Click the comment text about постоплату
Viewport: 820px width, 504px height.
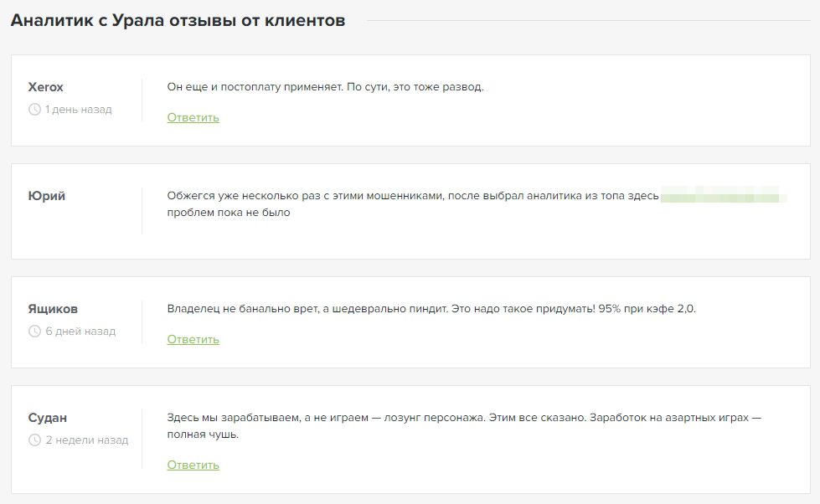[x=325, y=87]
